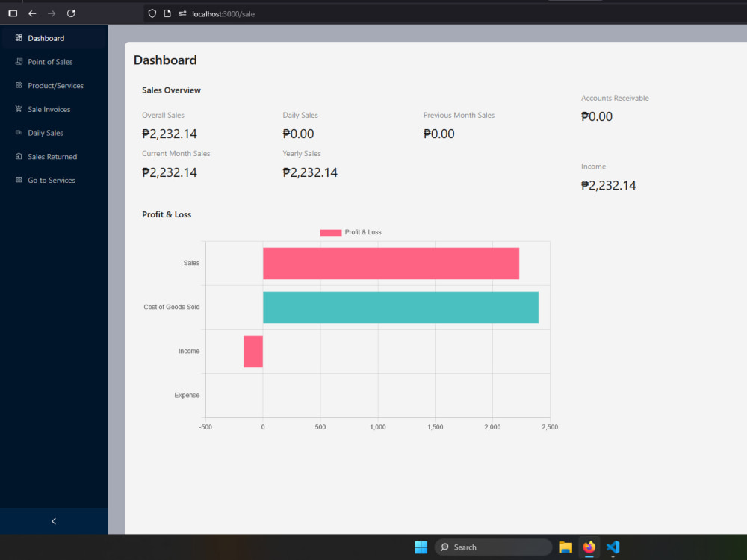Click the Sales Returned sidebar icon
Image resolution: width=747 pixels, height=560 pixels.
[x=19, y=156]
